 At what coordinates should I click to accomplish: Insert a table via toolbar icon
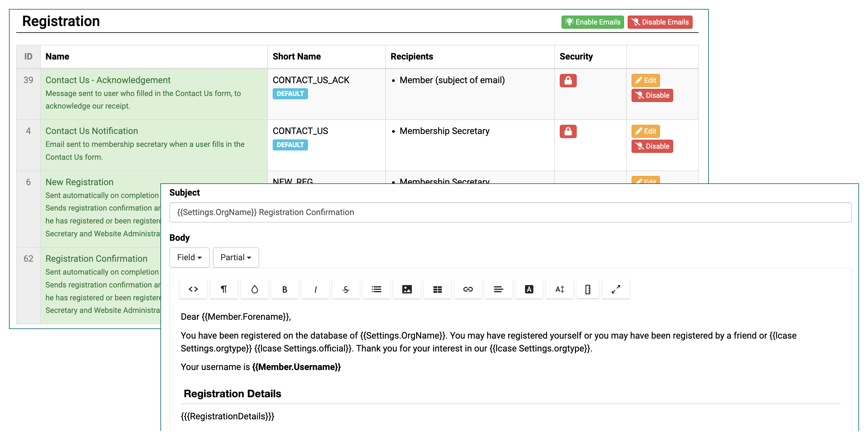pyautogui.click(x=437, y=289)
